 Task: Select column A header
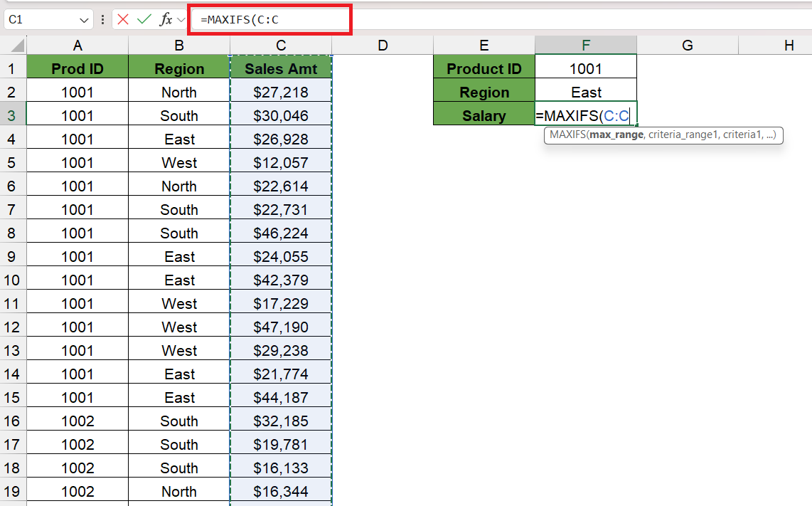pyautogui.click(x=78, y=46)
